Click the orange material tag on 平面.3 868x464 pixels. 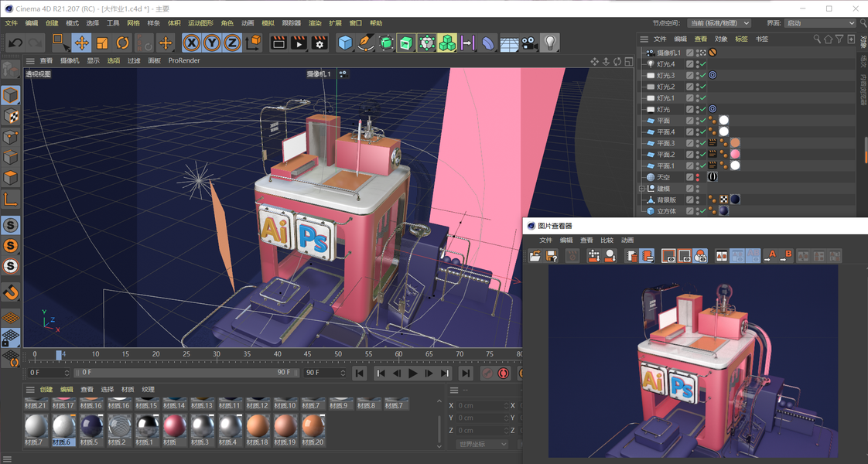735,143
